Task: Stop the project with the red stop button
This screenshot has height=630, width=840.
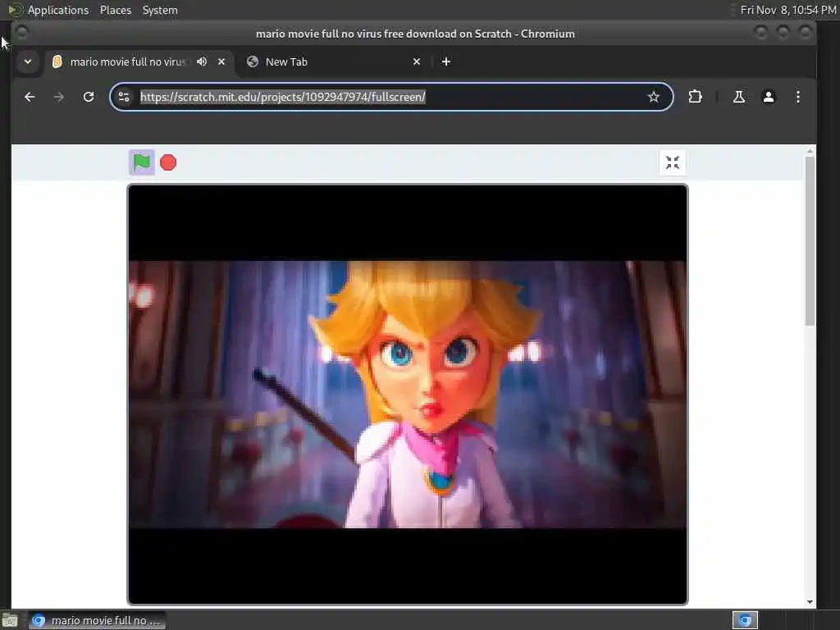Action: [x=168, y=162]
